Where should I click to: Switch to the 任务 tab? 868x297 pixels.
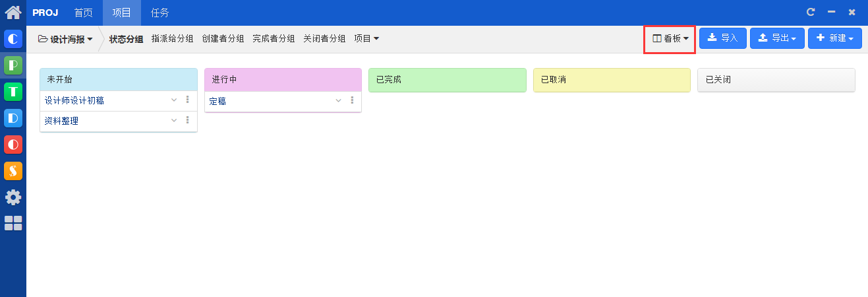click(160, 13)
